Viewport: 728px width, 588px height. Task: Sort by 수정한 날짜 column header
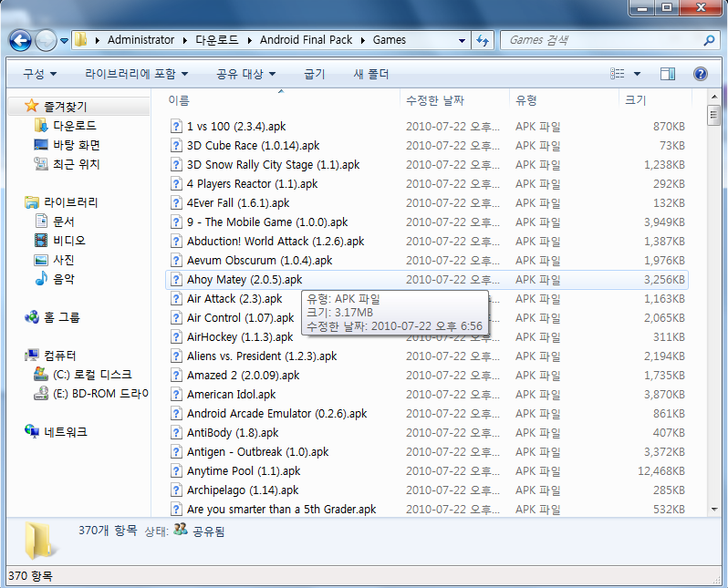[454, 100]
